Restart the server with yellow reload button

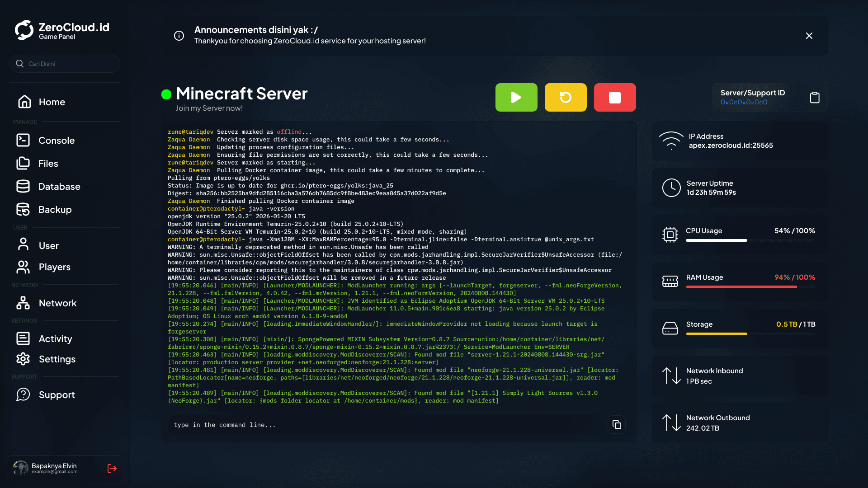(566, 97)
